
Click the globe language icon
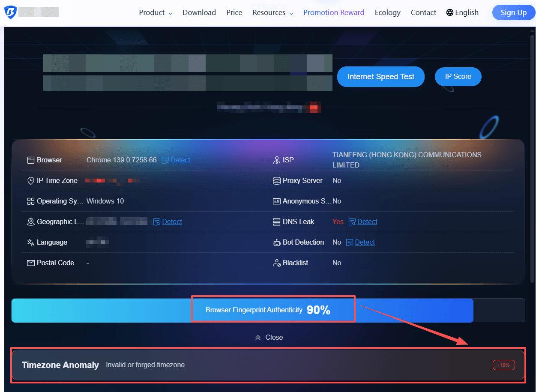449,12
